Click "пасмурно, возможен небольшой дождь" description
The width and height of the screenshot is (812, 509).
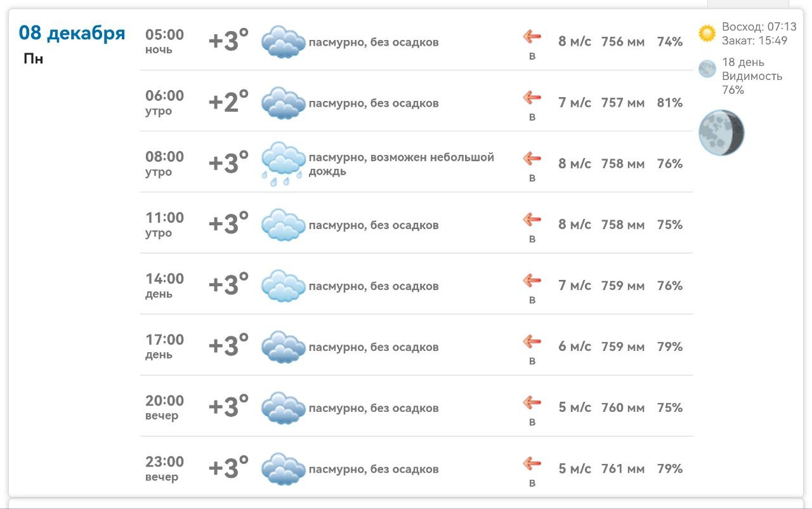401,164
